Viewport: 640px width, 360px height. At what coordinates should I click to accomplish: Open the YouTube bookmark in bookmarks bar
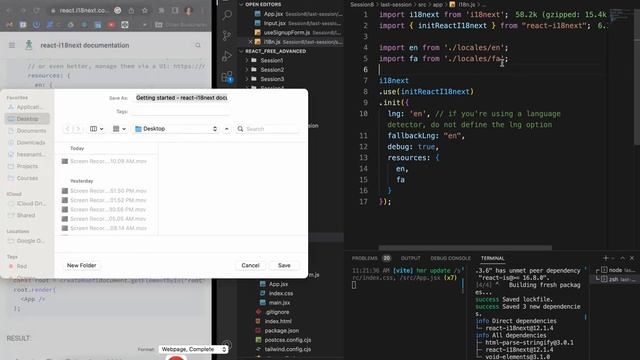point(111,25)
